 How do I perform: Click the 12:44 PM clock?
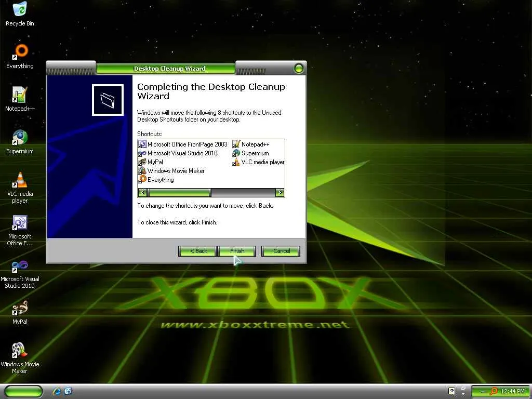[x=513, y=392]
